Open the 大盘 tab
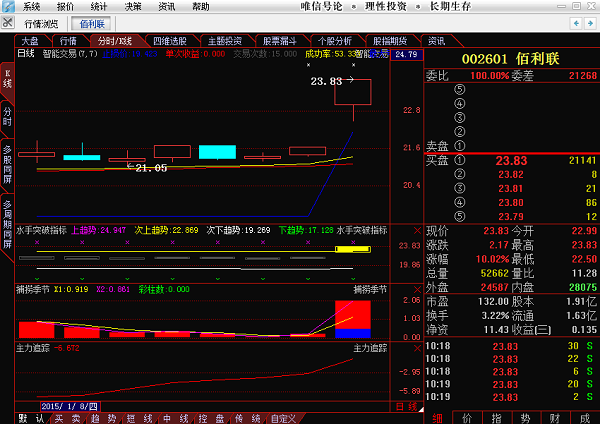 30,41
